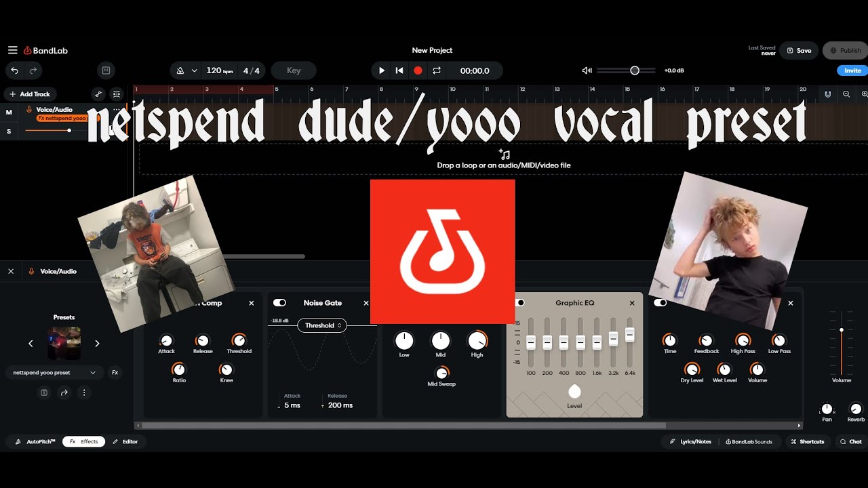Open preset more options menu

84,392
